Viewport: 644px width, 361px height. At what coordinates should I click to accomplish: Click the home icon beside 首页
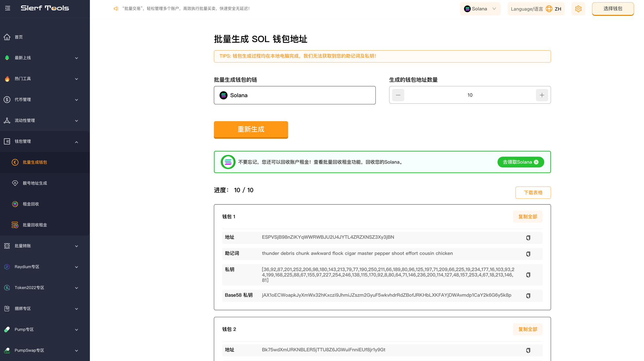(x=7, y=37)
